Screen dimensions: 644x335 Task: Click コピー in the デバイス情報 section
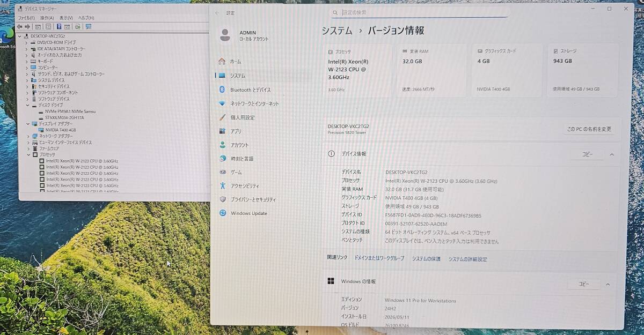point(588,154)
